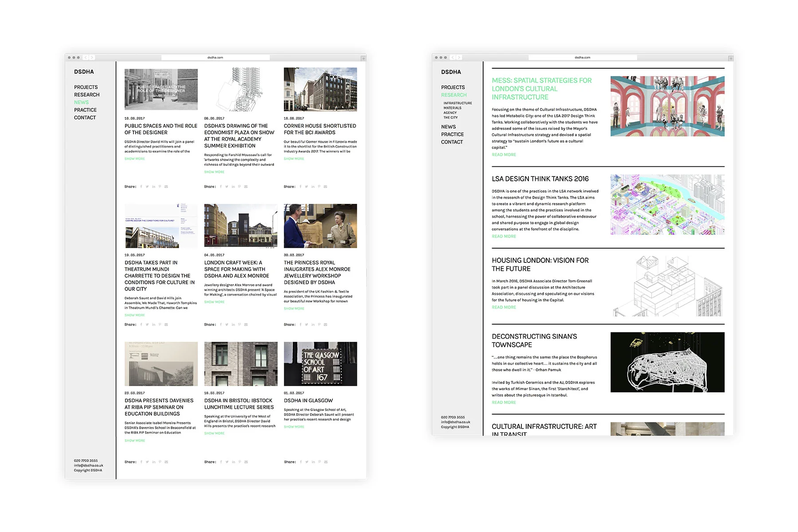Share London Craft Week article on Twitter

[227, 325]
